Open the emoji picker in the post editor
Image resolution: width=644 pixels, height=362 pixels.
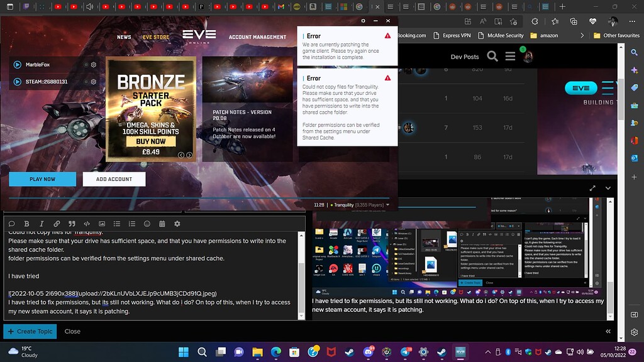[147, 224]
